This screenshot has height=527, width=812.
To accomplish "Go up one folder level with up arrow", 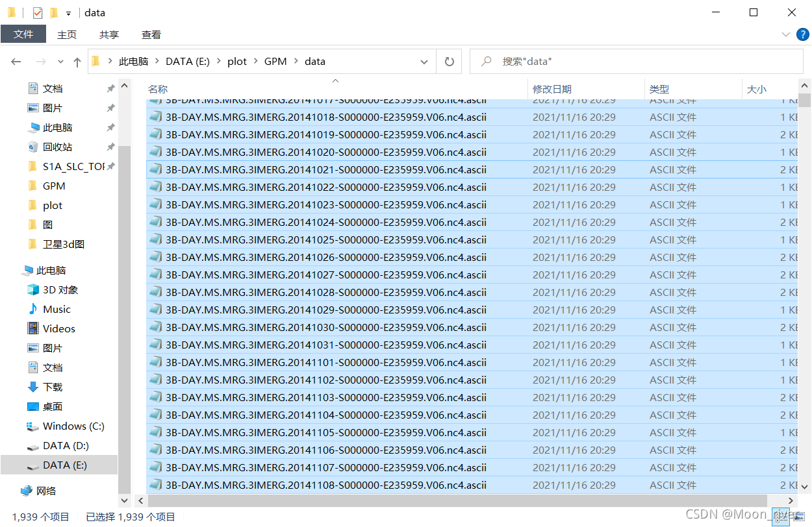I will click(77, 62).
